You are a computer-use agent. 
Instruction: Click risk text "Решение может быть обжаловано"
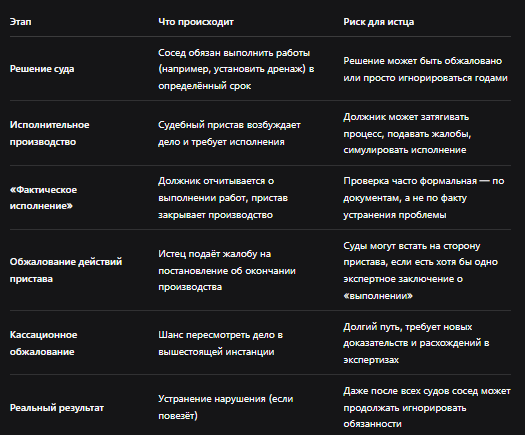point(423,61)
